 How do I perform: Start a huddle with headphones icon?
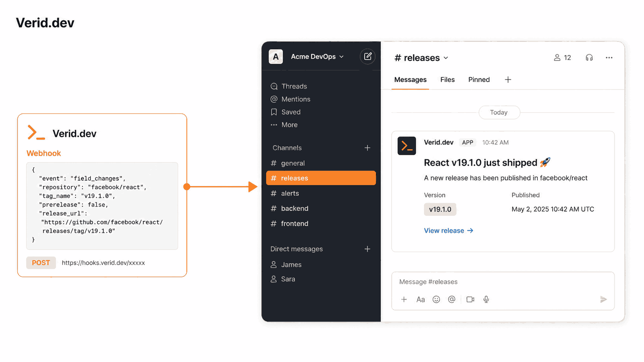click(589, 58)
